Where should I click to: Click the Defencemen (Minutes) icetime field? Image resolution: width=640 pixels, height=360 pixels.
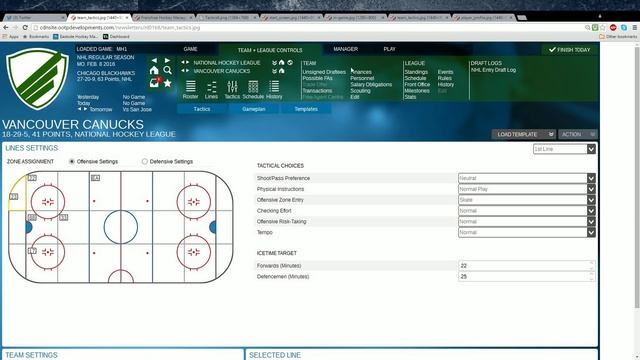526,277
